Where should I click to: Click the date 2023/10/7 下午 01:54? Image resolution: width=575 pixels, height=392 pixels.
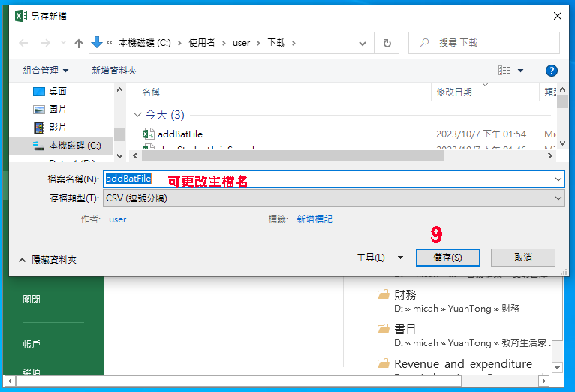(x=480, y=134)
